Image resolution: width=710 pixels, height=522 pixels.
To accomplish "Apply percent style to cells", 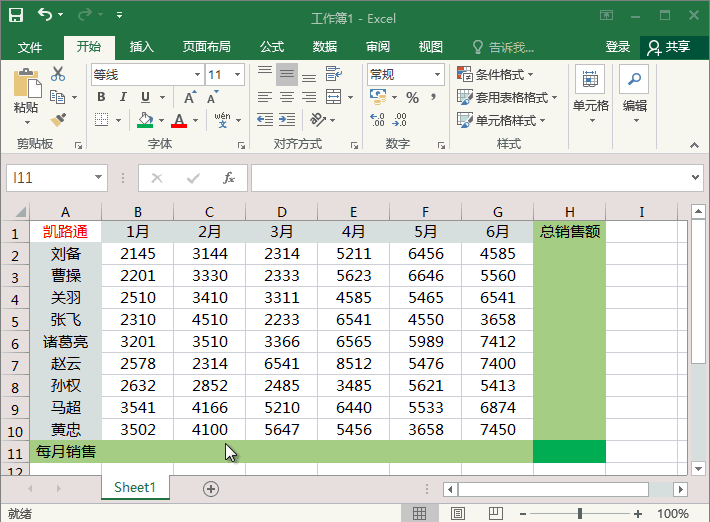I will pyautogui.click(x=411, y=97).
